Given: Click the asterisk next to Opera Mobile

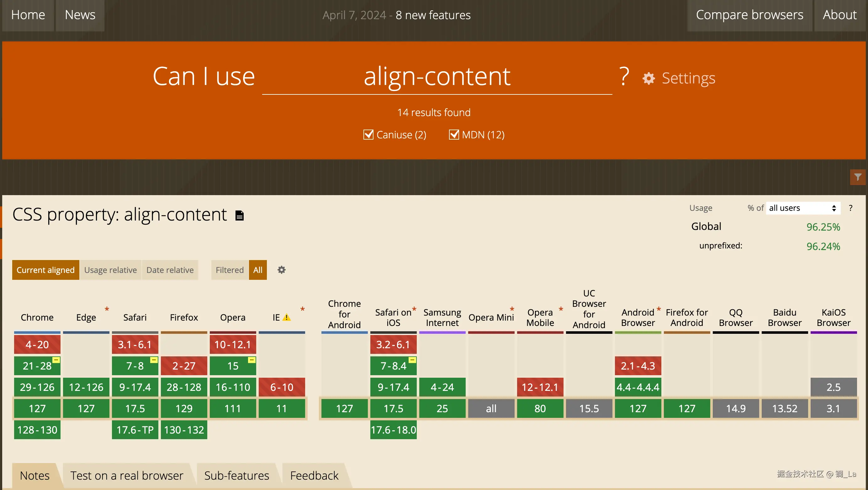Looking at the screenshot, I should point(561,309).
